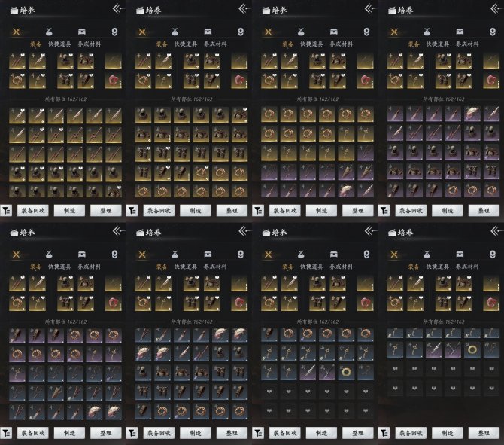Switch to 养成材料 tab in top row third panel
Image resolution: width=504 pixels, height=445 pixels.
(x=341, y=44)
